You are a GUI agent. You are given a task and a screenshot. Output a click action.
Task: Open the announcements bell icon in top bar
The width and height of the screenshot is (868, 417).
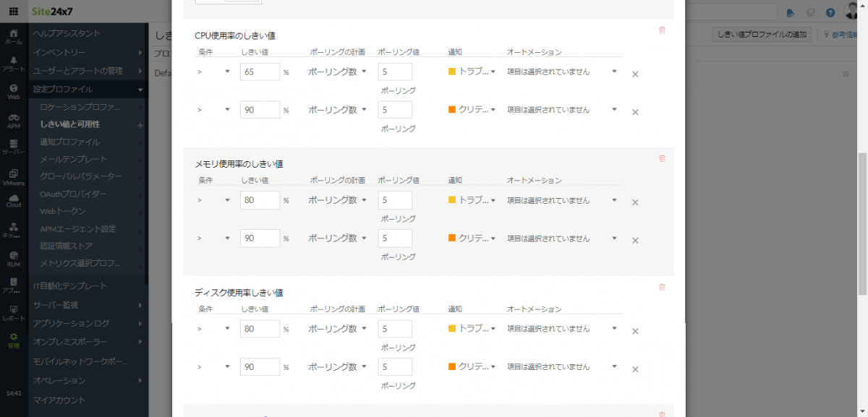pyautogui.click(x=791, y=12)
